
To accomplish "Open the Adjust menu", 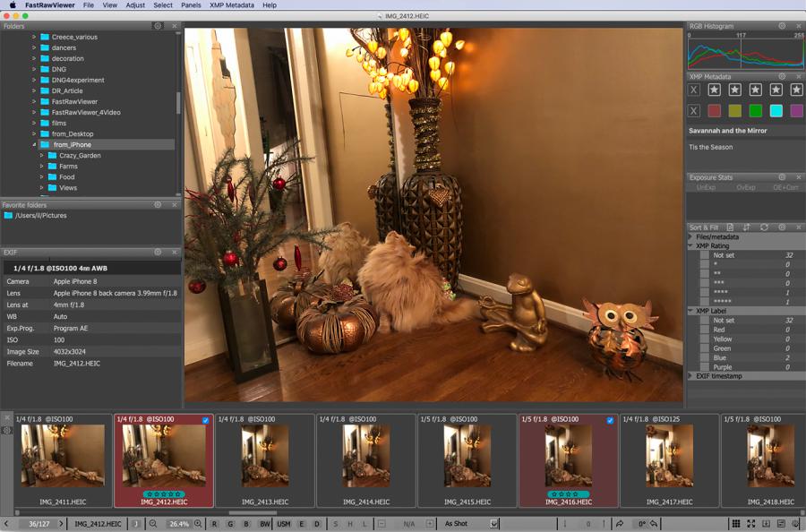I will (x=135, y=5).
